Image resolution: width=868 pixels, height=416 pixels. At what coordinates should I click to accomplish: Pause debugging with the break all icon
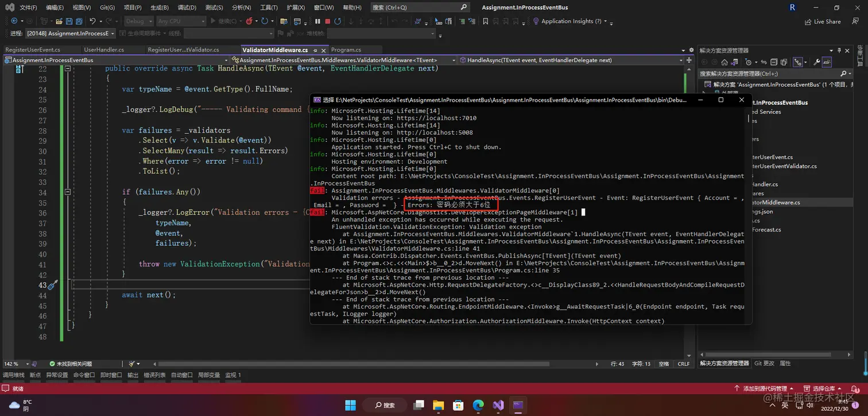pyautogui.click(x=317, y=21)
